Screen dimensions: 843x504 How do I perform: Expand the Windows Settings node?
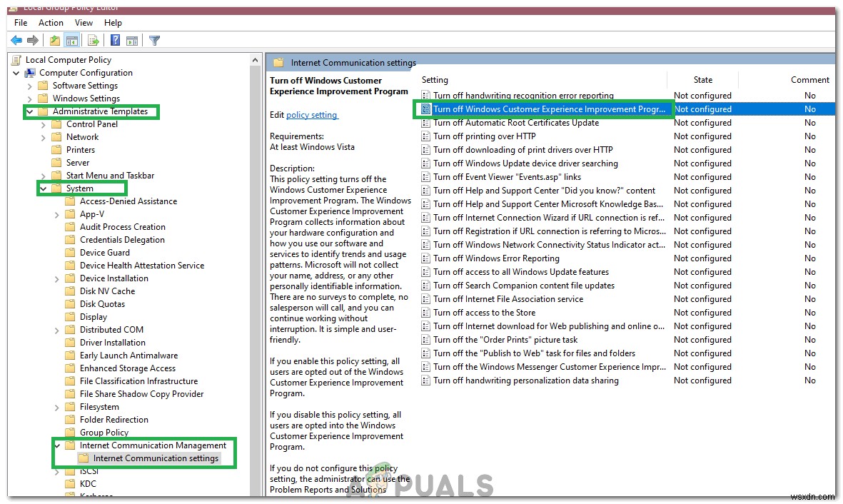point(29,99)
